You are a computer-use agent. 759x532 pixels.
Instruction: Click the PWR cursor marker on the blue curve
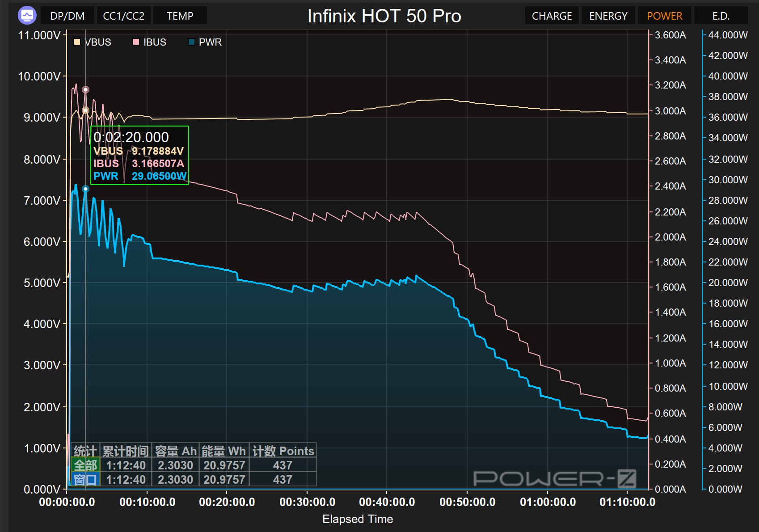(x=85, y=189)
